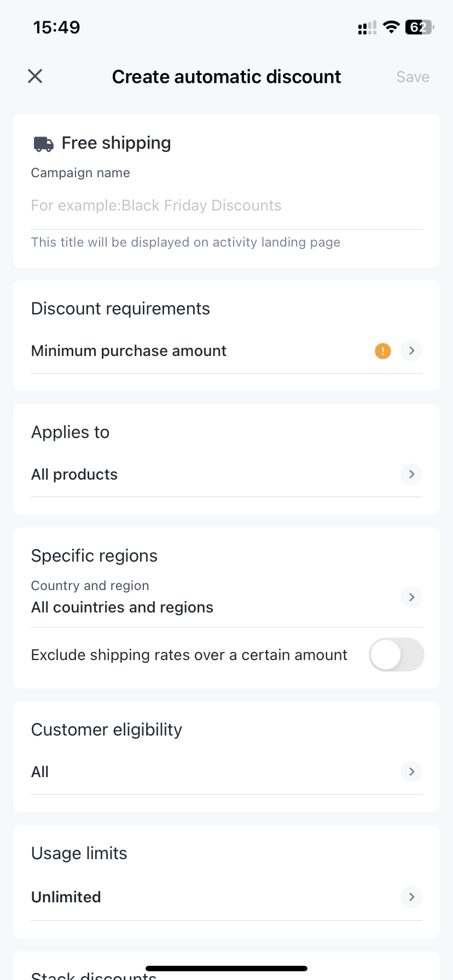The width and height of the screenshot is (453, 980).
Task: Tap the battery indicator icon
Action: 419,27
